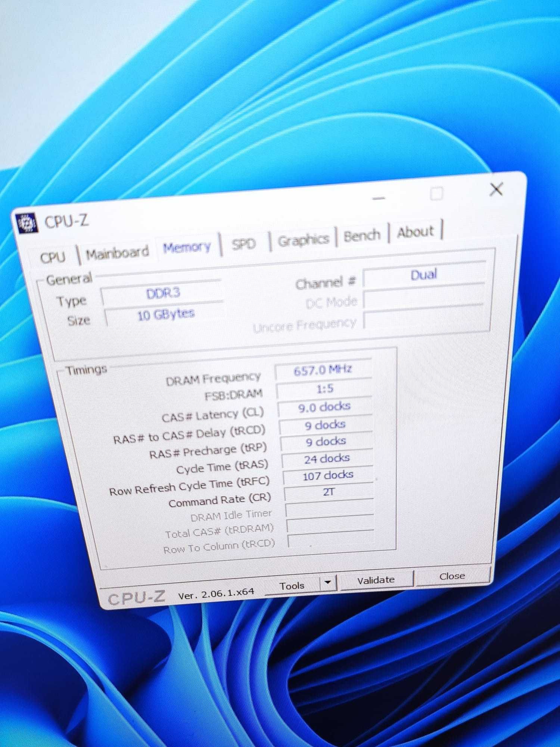The image size is (560, 747).
Task: Click the tRCD 9 clocks value
Action: (x=325, y=425)
